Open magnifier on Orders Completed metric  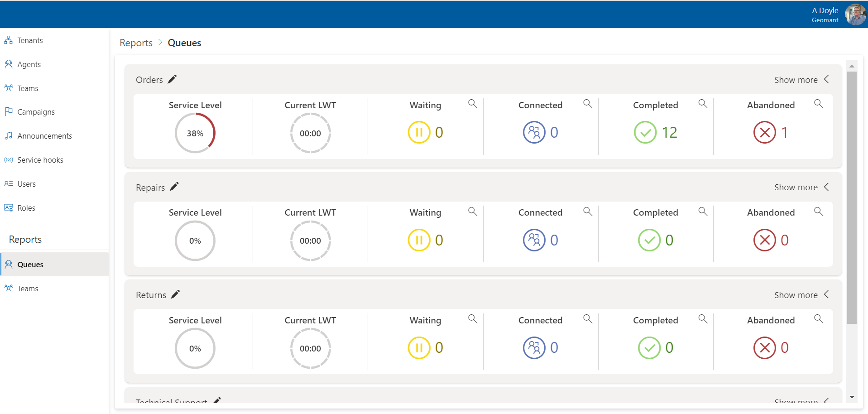(x=702, y=104)
